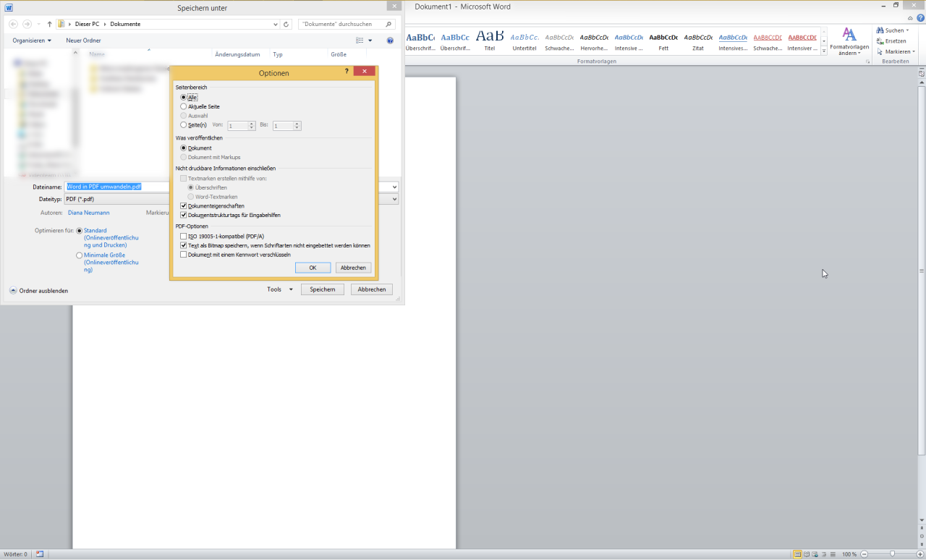Switch to Outline view icon
The height and width of the screenshot is (560, 926).
click(x=825, y=554)
